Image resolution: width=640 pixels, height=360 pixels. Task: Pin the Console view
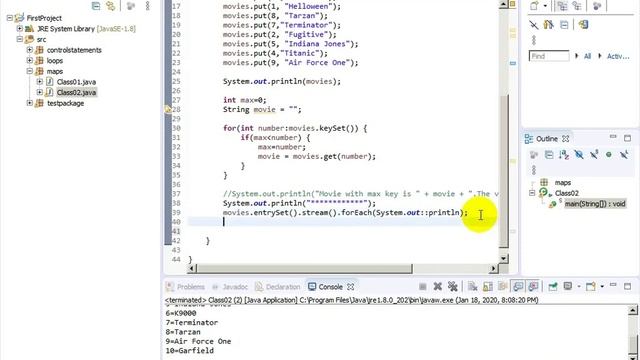pyautogui.click(x=553, y=287)
